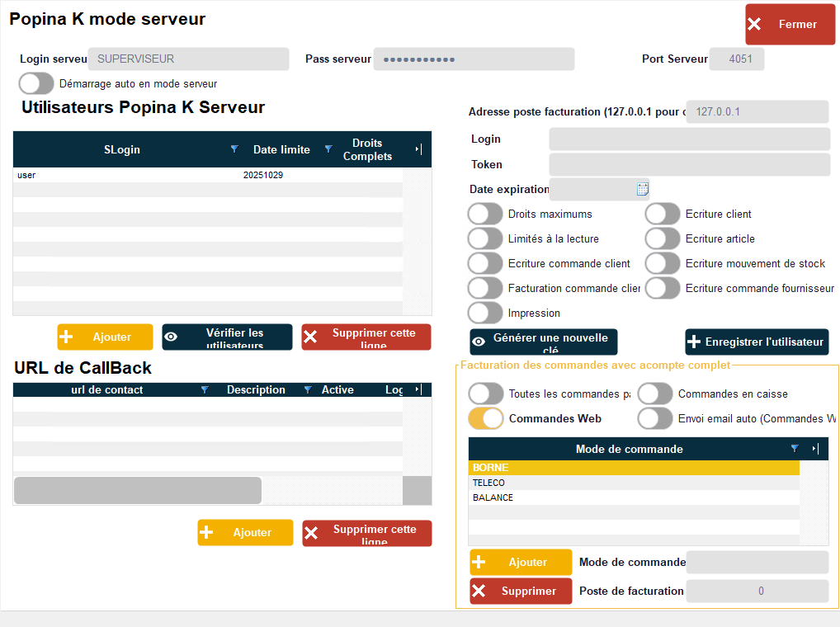Toggle Ecriture mouvement de stock switch
Image resolution: width=840 pixels, height=627 pixels.
click(x=663, y=263)
